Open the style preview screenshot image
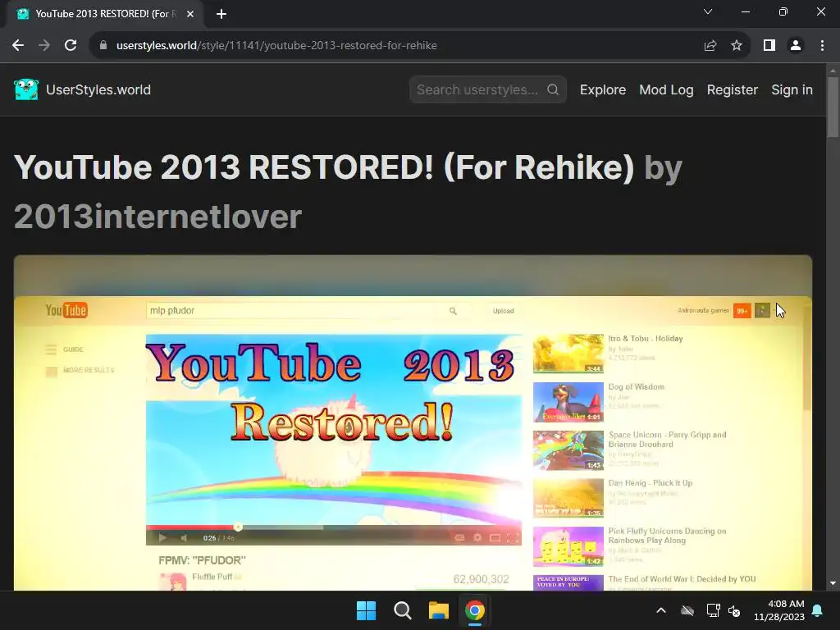The image size is (840, 630). pyautogui.click(x=413, y=423)
